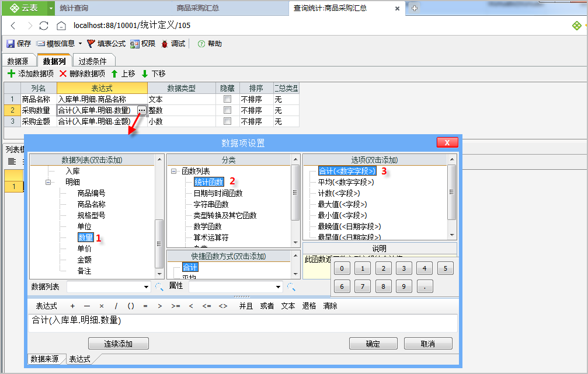This screenshot has width=588, height=374.
Task: Open a new tab with plus button
Action: (415, 8)
